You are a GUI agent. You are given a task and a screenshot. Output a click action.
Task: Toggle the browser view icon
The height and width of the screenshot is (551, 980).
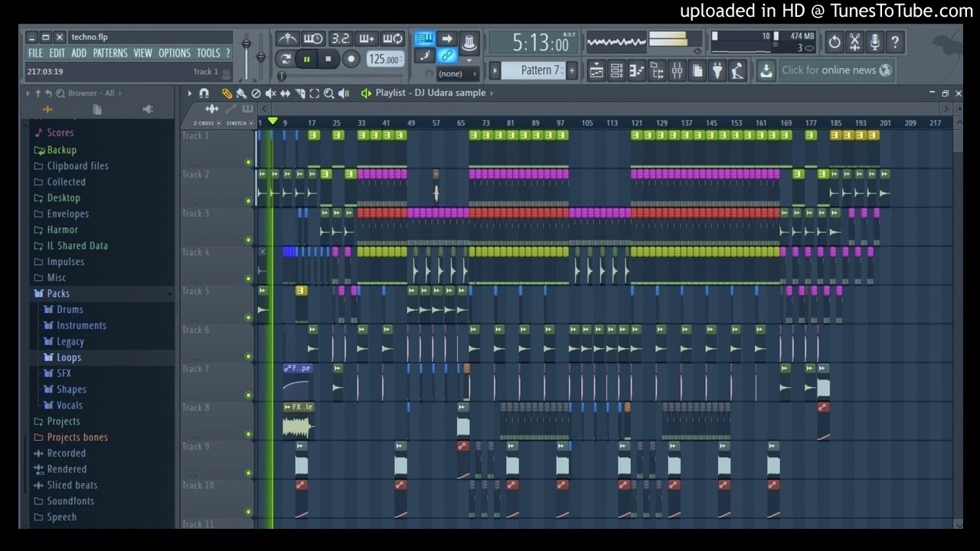[656, 70]
